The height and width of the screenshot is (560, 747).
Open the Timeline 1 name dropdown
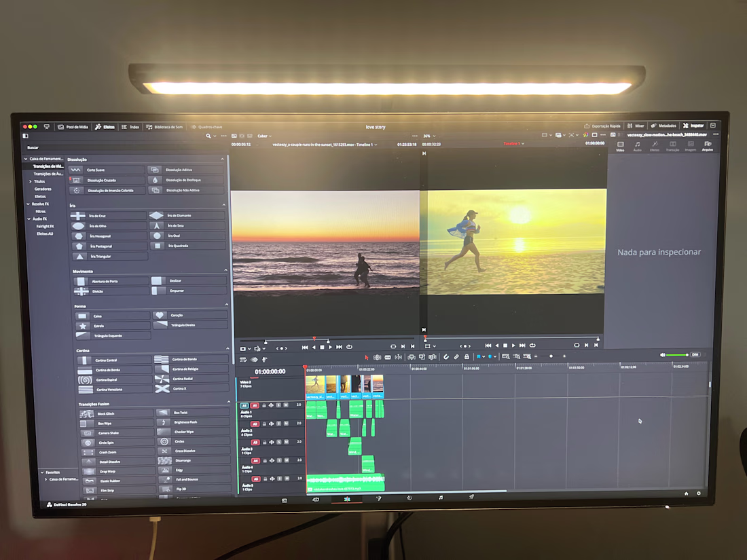(x=515, y=143)
